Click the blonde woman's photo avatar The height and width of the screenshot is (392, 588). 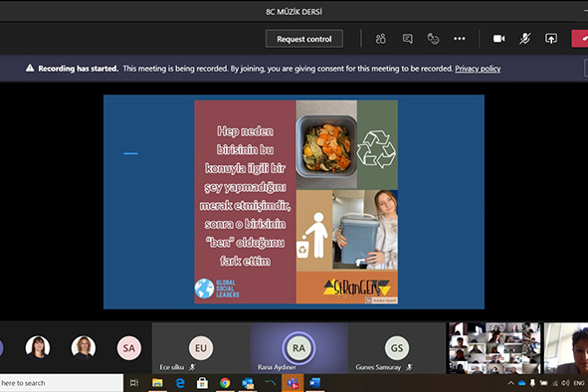(84, 347)
